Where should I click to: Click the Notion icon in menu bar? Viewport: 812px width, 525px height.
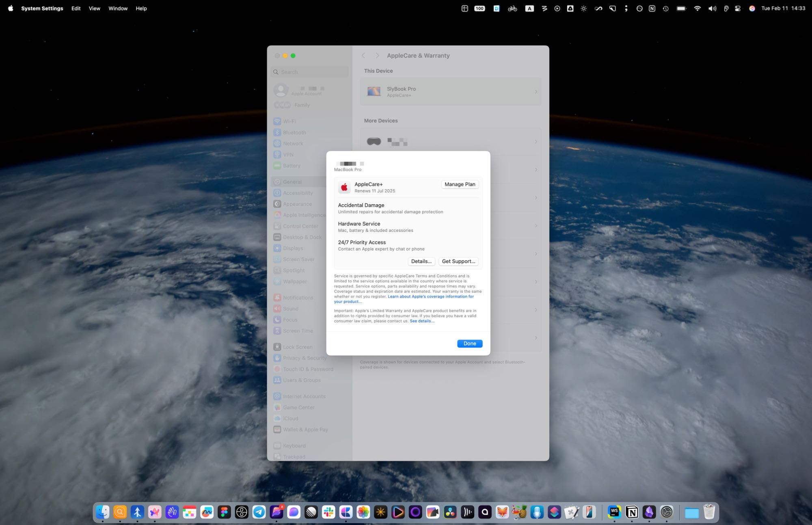coord(652,8)
